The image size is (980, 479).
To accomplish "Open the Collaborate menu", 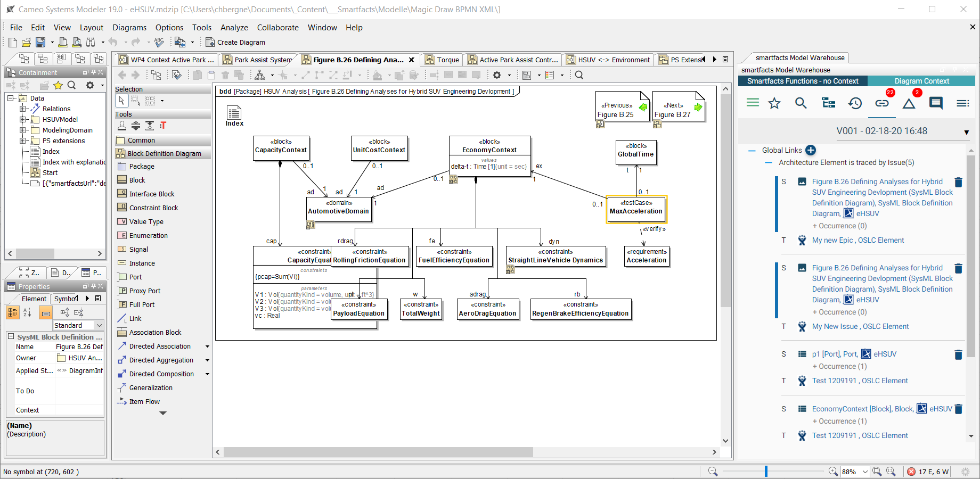I will 278,28.
